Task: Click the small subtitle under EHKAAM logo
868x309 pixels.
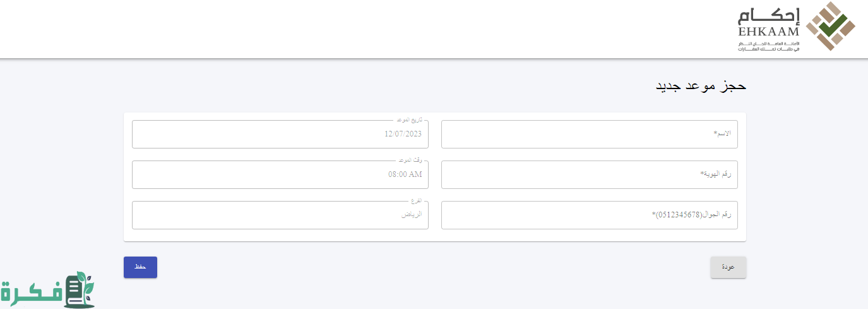Action: point(768,46)
